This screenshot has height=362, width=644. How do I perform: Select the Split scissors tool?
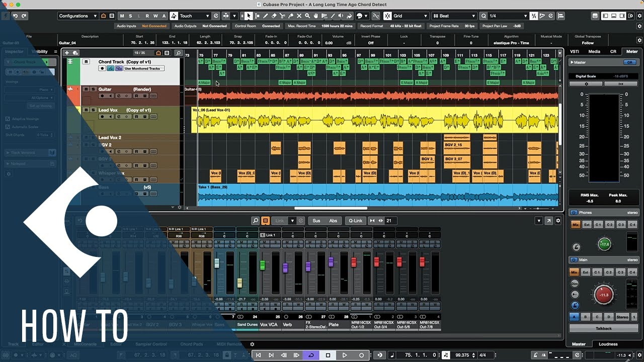pyautogui.click(x=282, y=16)
